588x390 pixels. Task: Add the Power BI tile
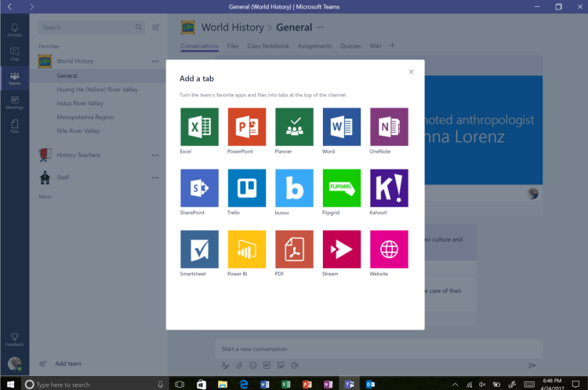(247, 250)
